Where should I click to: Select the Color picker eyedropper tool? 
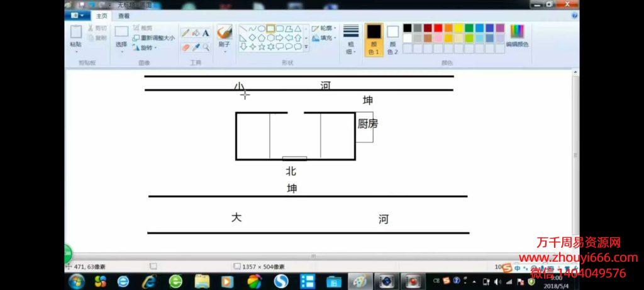coord(196,47)
